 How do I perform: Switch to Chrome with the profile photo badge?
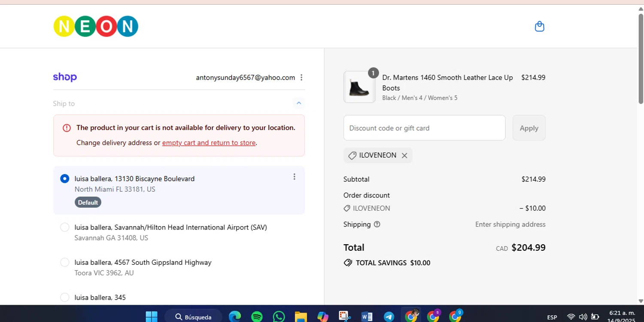pos(411,316)
